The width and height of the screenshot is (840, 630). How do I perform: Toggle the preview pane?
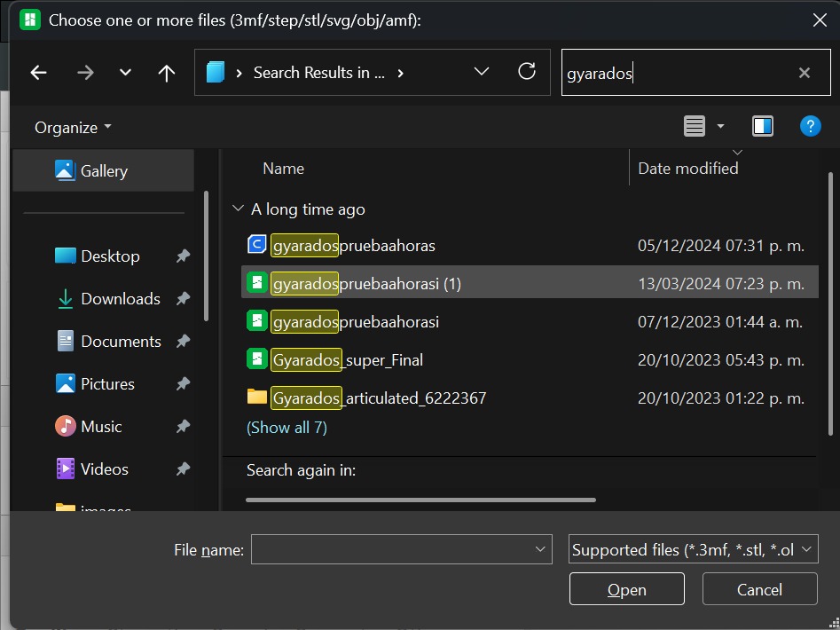[x=762, y=125]
